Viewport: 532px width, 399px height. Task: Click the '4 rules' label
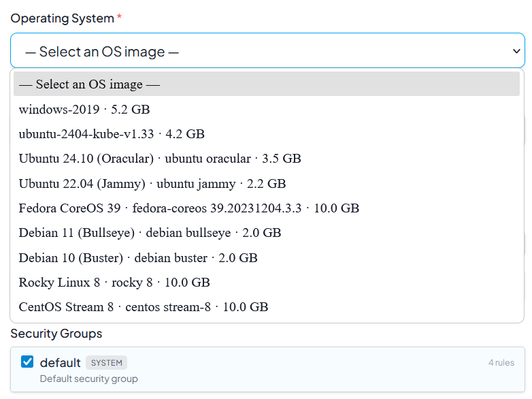[x=501, y=363]
